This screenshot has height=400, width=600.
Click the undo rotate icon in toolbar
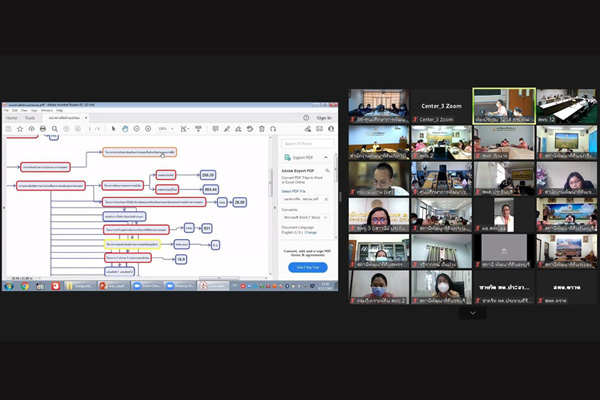[273, 129]
